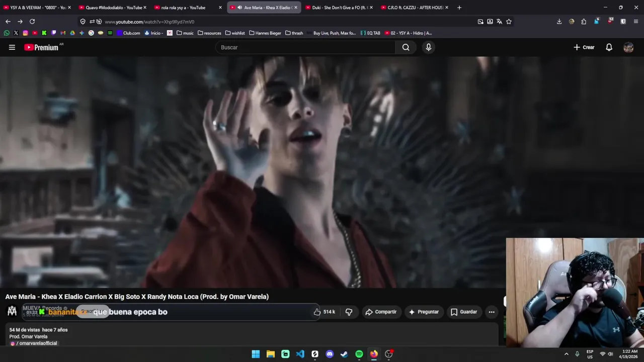
Task: Bookmark this page with the star
Action: pos(509,22)
